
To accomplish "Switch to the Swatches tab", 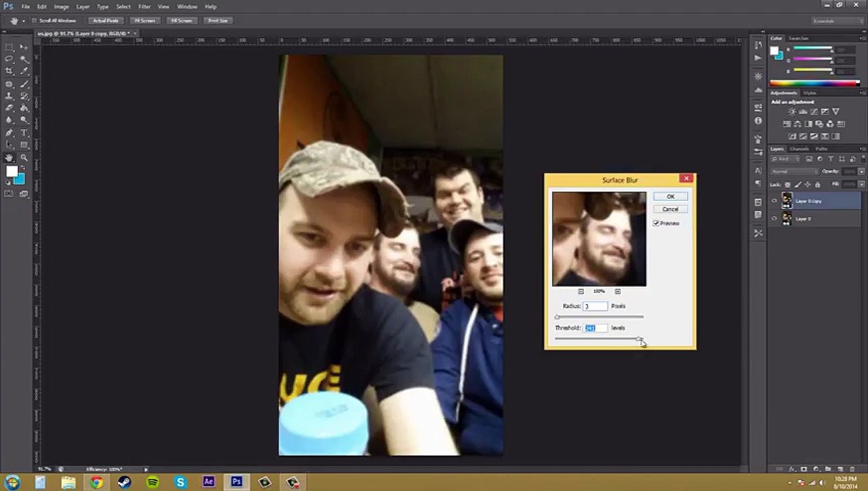I will coord(798,38).
